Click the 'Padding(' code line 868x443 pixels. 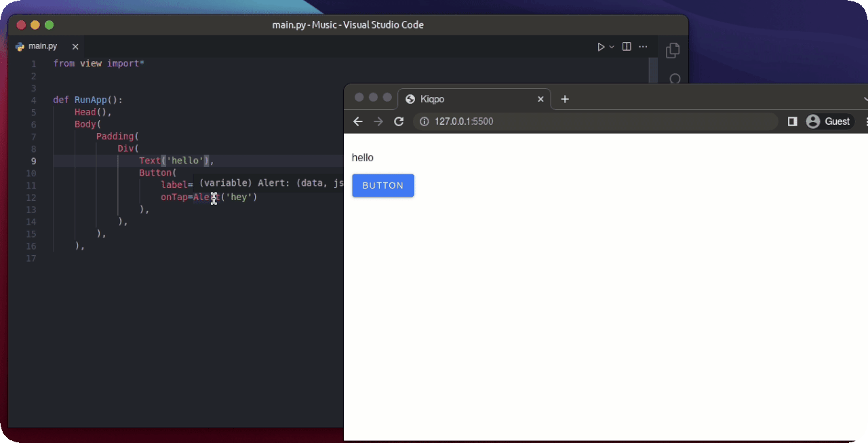click(117, 136)
